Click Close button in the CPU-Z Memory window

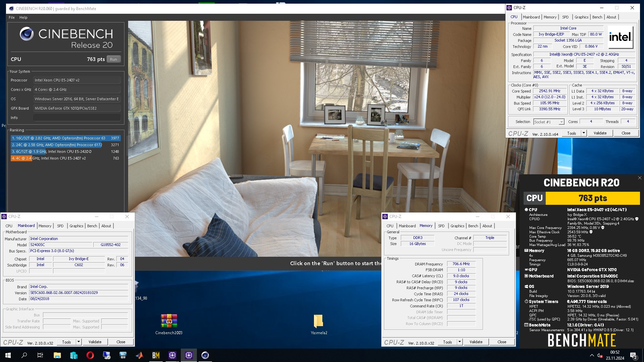(502, 342)
